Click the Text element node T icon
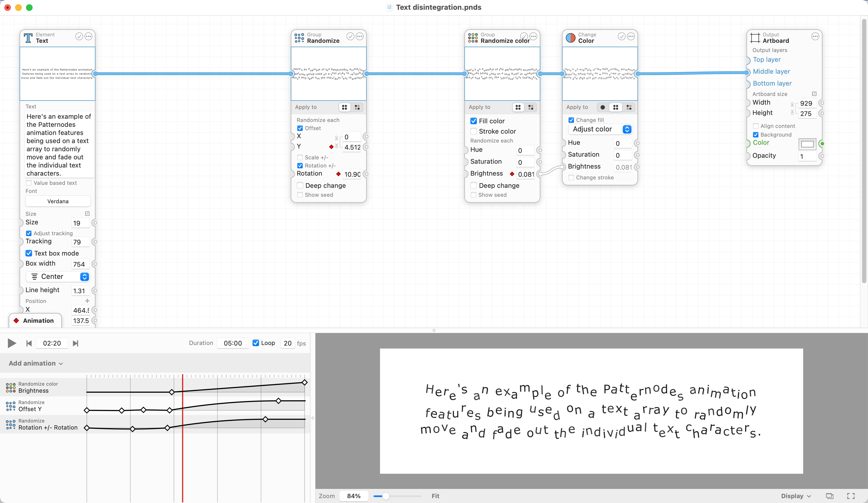The width and height of the screenshot is (868, 503). coord(28,38)
